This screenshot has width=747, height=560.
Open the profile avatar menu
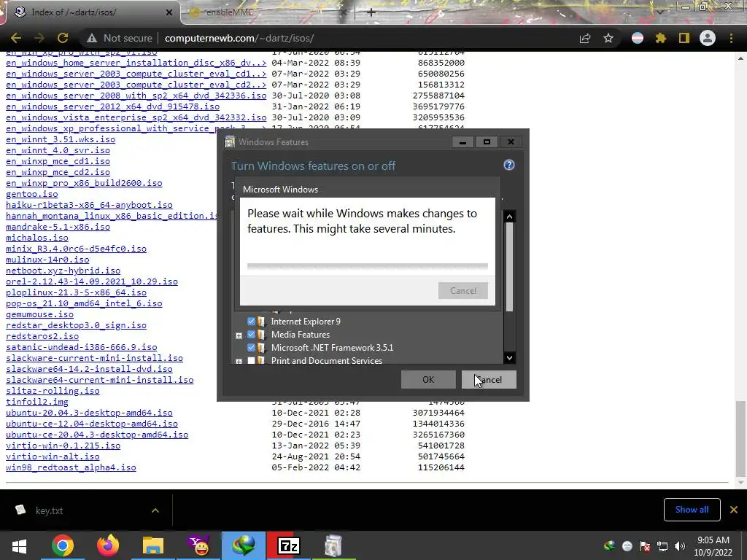[708, 38]
